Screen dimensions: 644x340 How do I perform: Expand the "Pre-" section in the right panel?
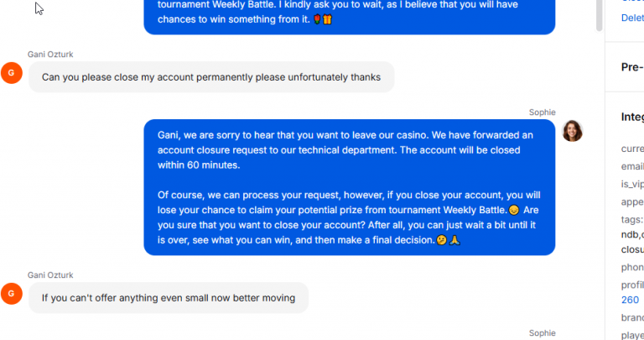632,67
